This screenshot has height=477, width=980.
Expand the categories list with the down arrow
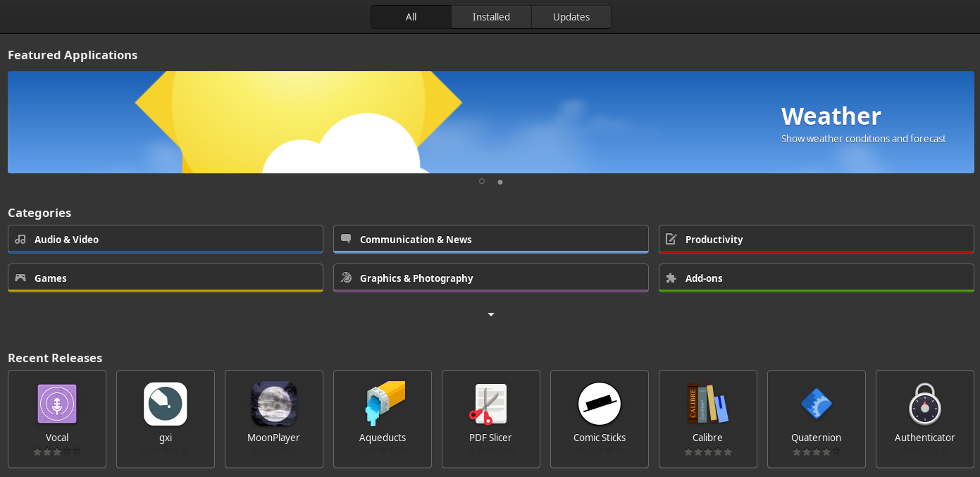(490, 314)
